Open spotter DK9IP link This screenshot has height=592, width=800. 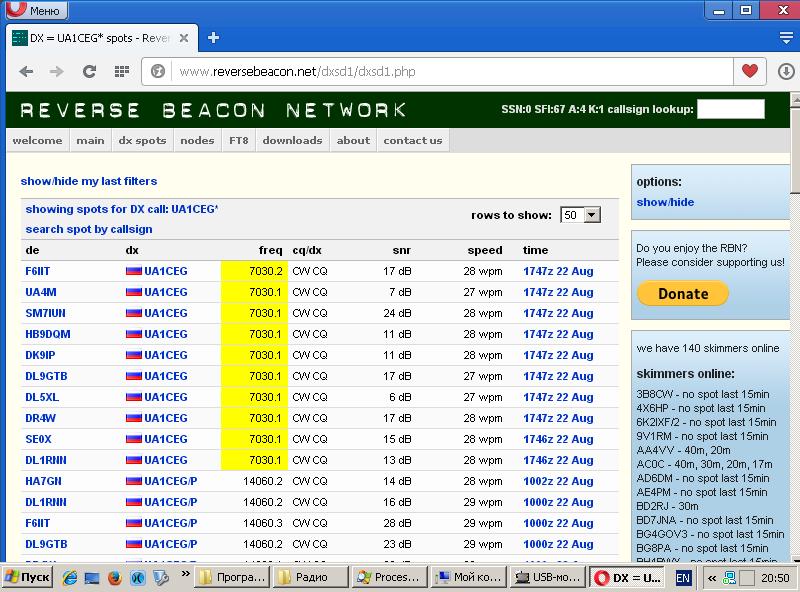point(40,355)
